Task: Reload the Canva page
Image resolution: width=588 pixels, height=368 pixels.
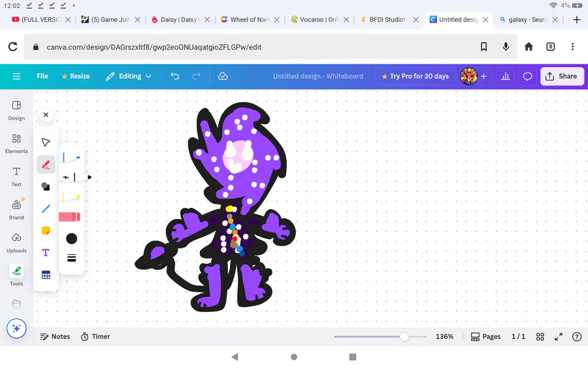Action: pyautogui.click(x=13, y=47)
